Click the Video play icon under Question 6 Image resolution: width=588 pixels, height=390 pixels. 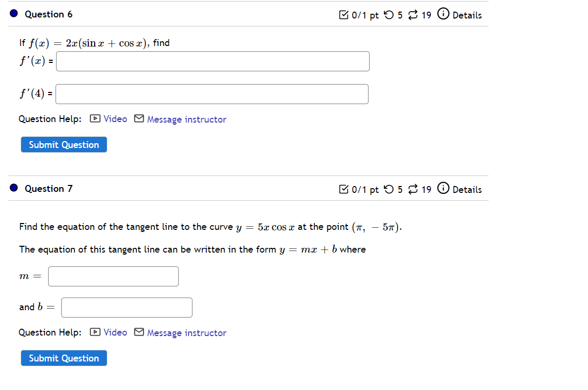point(94,119)
